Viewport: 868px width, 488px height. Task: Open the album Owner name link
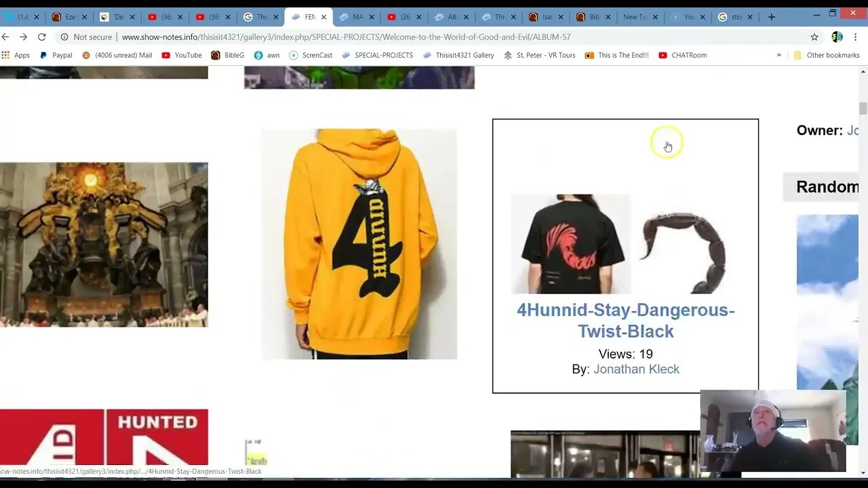(853, 131)
